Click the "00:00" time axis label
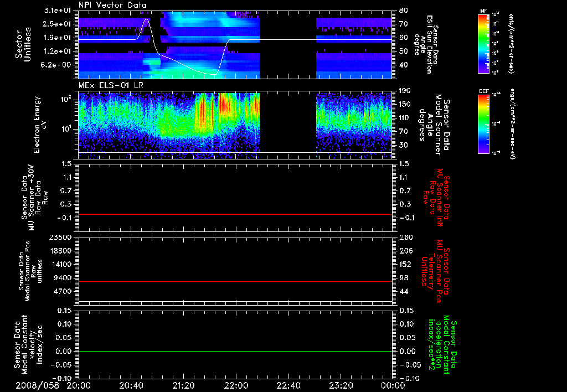The height and width of the screenshot is (392, 567). [x=393, y=385]
